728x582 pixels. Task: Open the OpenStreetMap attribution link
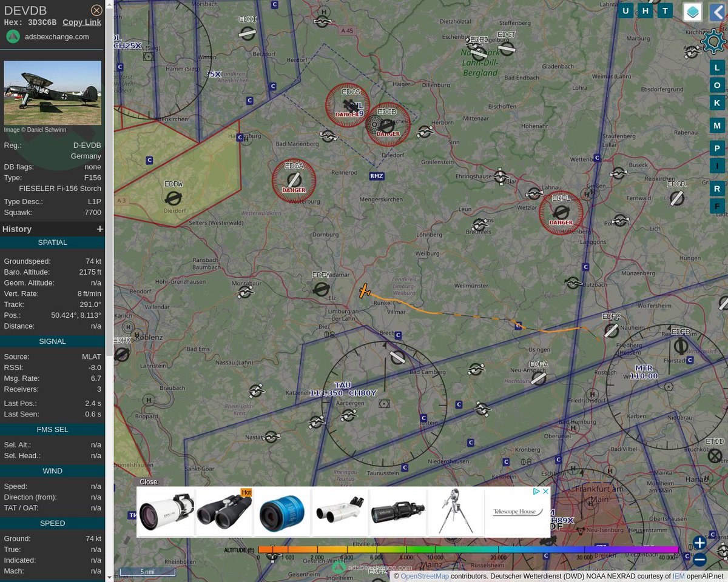[425, 577]
